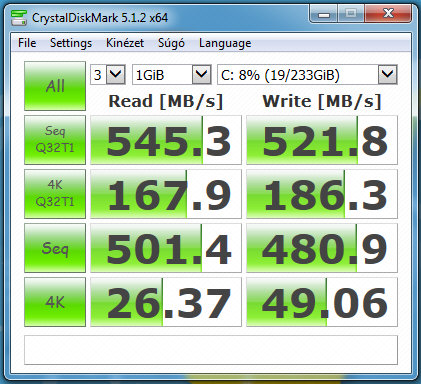Click the 501.4 read result
Screen dimensions: 421x384
point(166,248)
